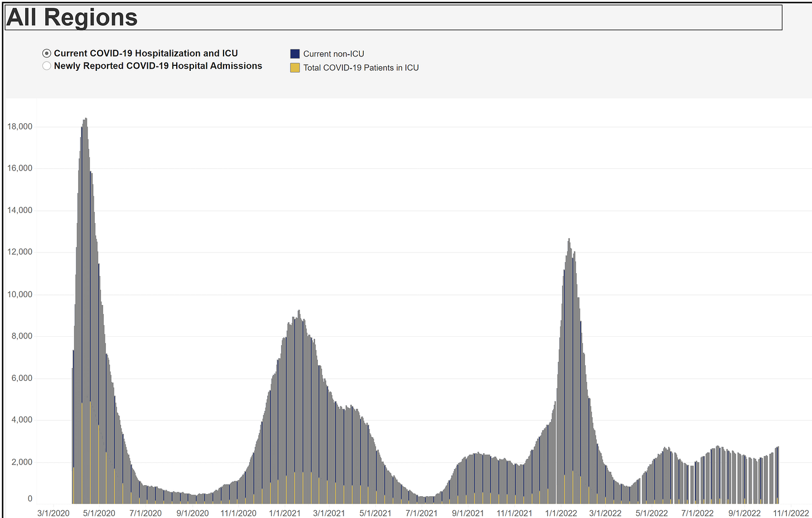Click the 'Total COVID-19 Patients in ICU' legend label
This screenshot has height=518, width=812.
[x=361, y=68]
